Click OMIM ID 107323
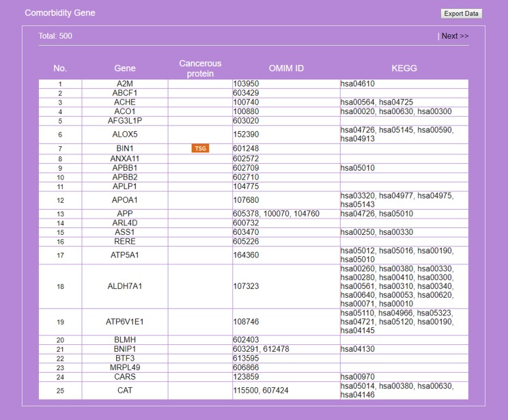This screenshot has width=508, height=420. pyautogui.click(x=246, y=286)
